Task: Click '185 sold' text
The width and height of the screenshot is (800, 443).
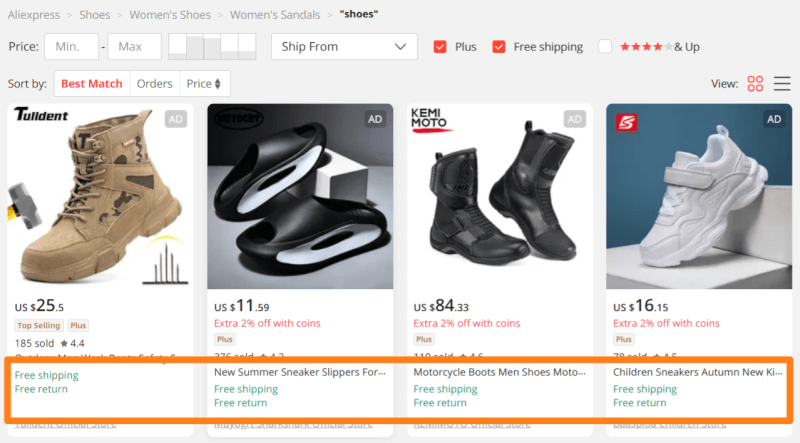Action: [34, 343]
